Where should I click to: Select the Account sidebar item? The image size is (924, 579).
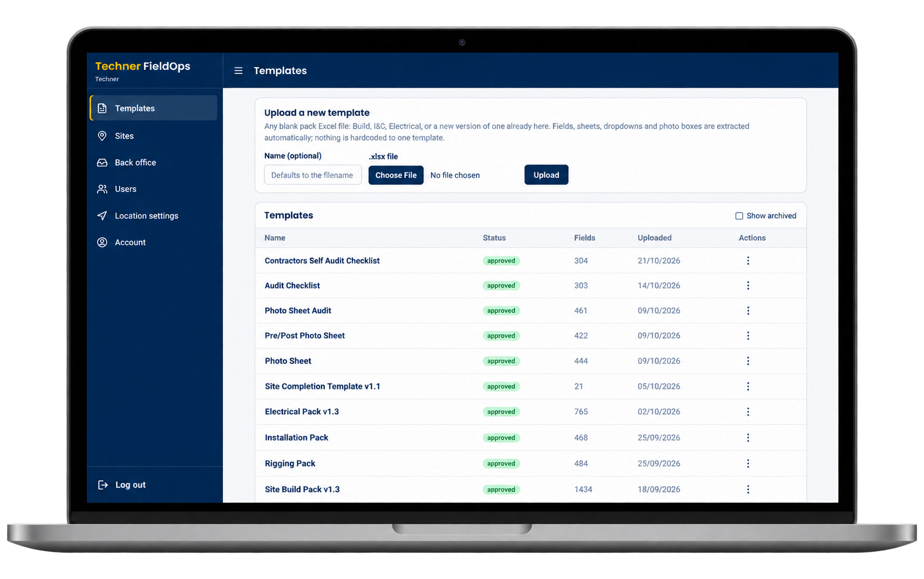[x=153, y=242]
